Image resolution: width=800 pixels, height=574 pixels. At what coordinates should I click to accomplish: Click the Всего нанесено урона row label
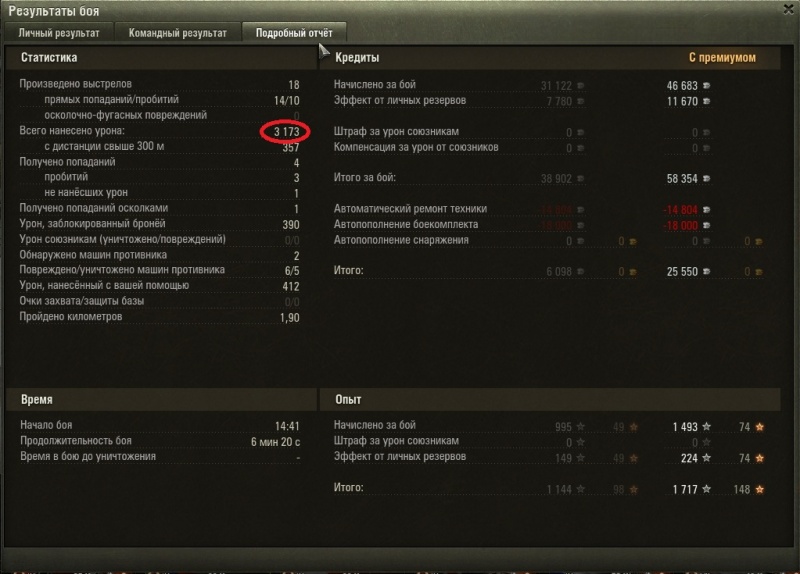(x=72, y=131)
